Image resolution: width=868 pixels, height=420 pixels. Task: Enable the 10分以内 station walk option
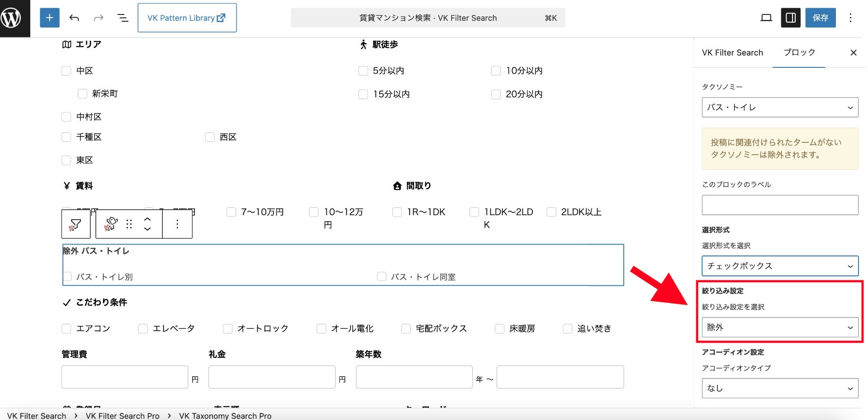[x=495, y=71]
